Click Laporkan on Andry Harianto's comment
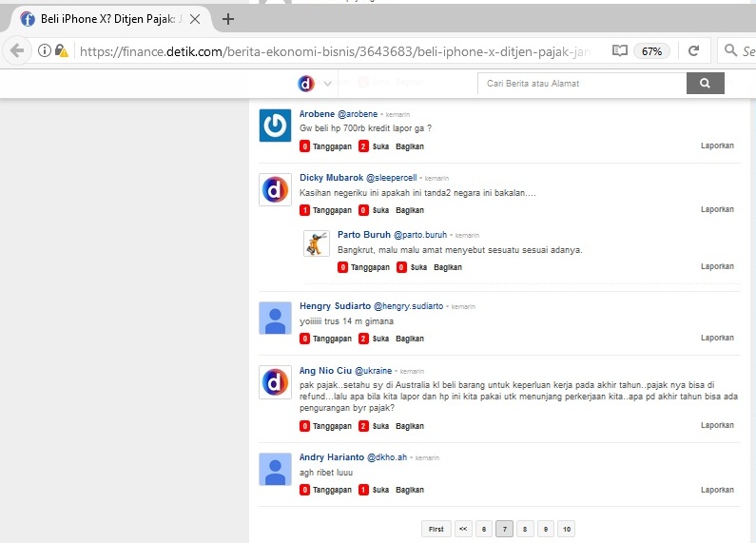 [x=717, y=490]
